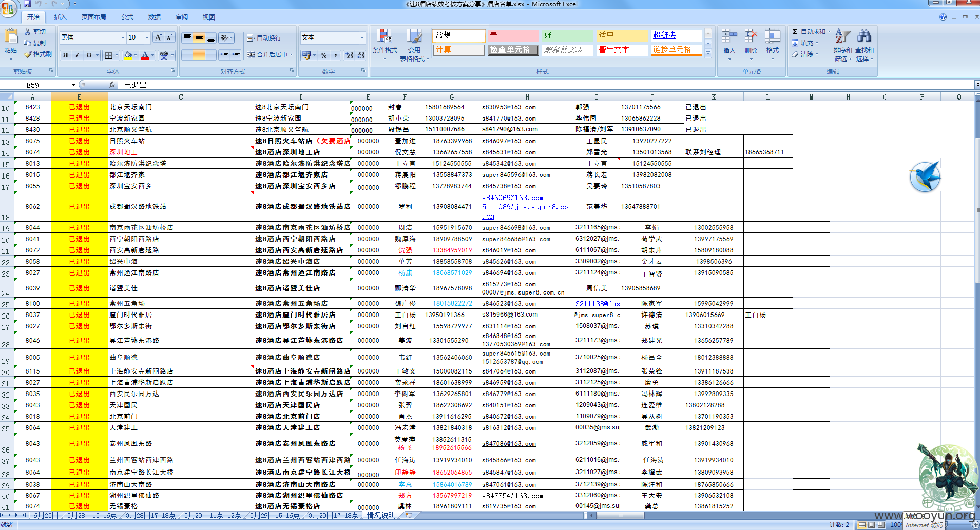Open the font name dropdown 黑体
This screenshot has height=530, width=980.
click(x=123, y=37)
